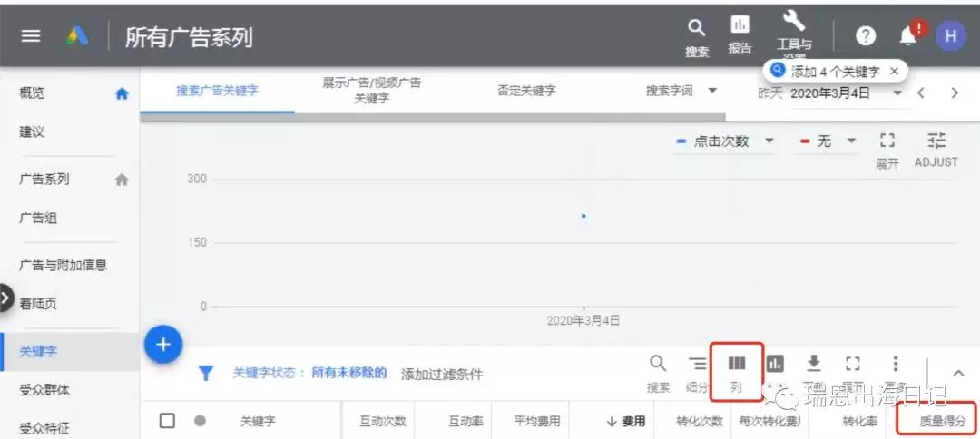Click the 所有广告系列 page title
Image resolution: width=980 pixels, height=439 pixels.
point(189,37)
